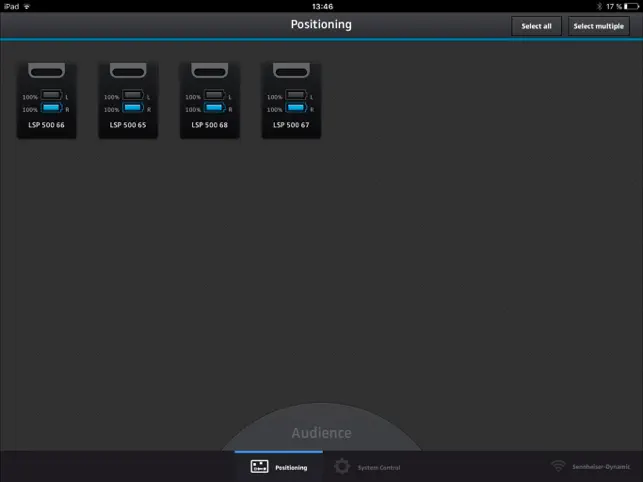The height and width of the screenshot is (482, 643).
Task: Click left battery 100% text of LSP 500 66
Action: click(x=30, y=97)
